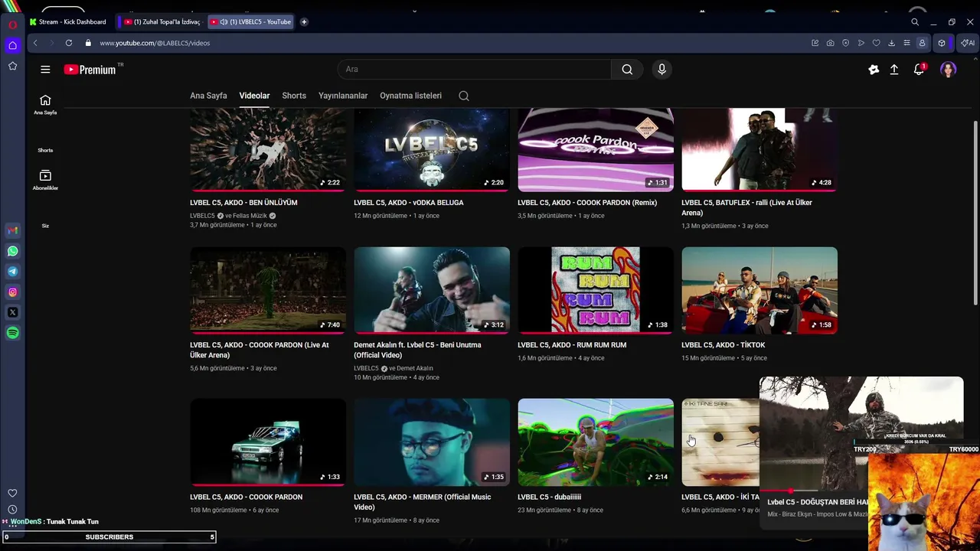This screenshot has height=551, width=980.
Task: Select the channel Shorts tab
Action: click(x=294, y=96)
